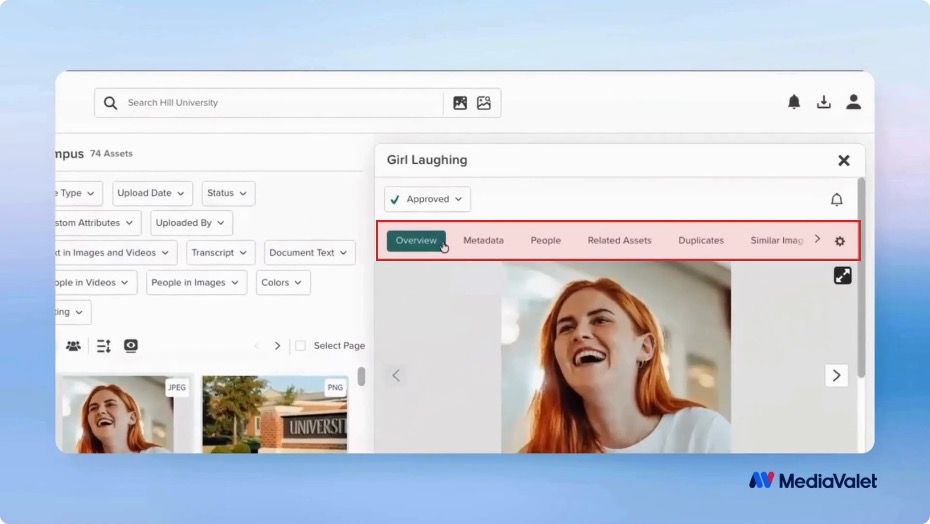Click the people group view icon

(x=74, y=346)
